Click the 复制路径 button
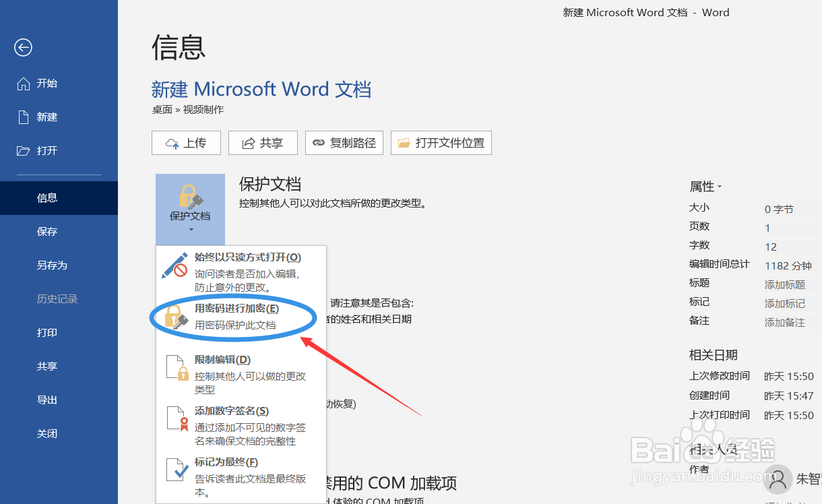This screenshot has height=504, width=822. pos(344,143)
